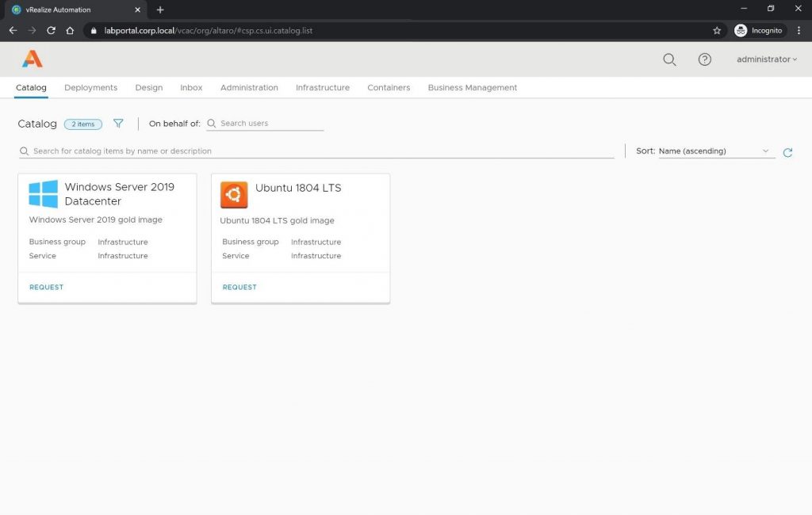This screenshot has height=515, width=812.
Task: Open the Sort Name (ascending) dropdown
Action: click(716, 151)
